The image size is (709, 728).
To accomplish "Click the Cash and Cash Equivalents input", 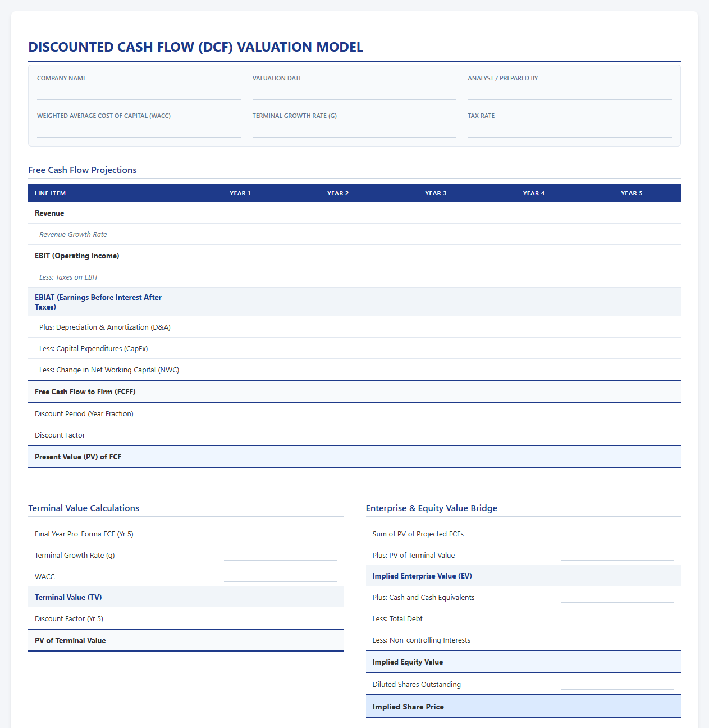I will tap(617, 597).
